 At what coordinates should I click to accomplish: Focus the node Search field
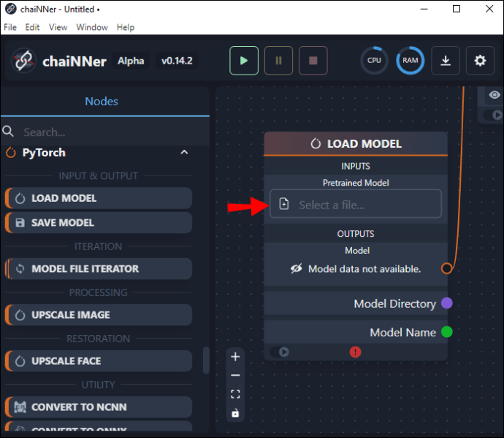click(114, 132)
